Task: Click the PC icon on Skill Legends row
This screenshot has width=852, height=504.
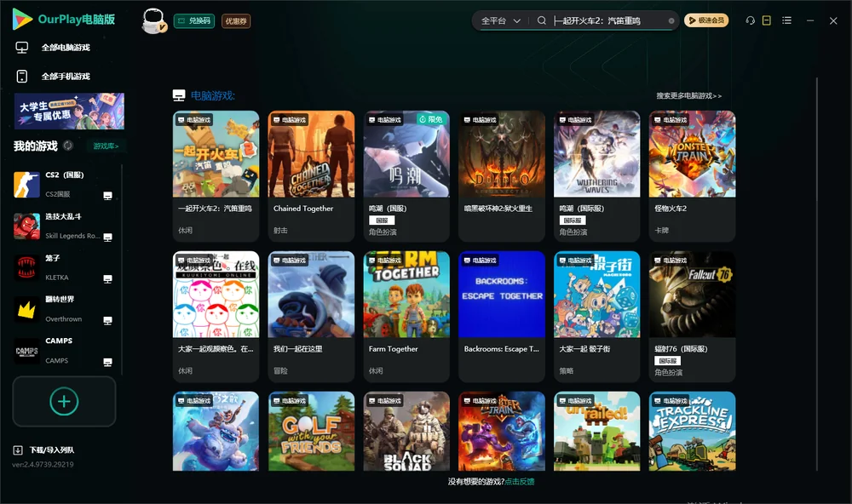Action: pos(107,238)
